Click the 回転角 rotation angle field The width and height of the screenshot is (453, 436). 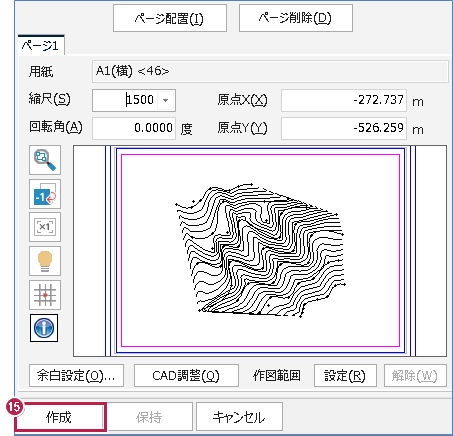[x=134, y=128]
